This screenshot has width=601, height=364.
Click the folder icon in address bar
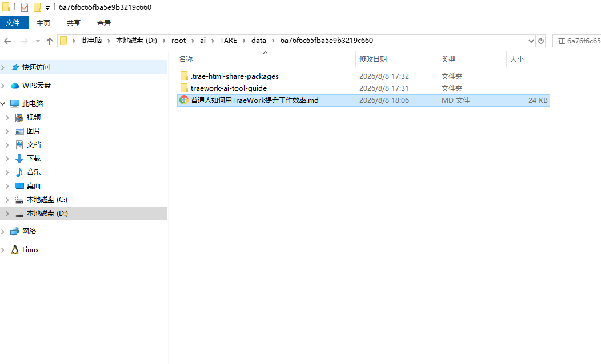coord(64,41)
